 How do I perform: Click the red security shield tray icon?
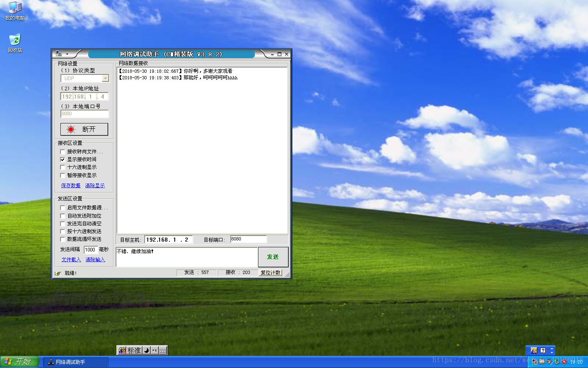tap(564, 362)
